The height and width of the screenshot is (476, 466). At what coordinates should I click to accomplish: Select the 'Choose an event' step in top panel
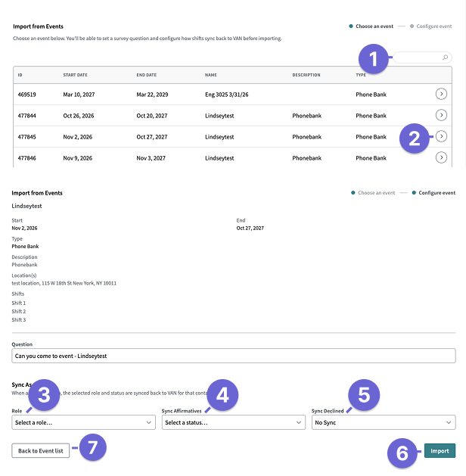pyautogui.click(x=371, y=26)
